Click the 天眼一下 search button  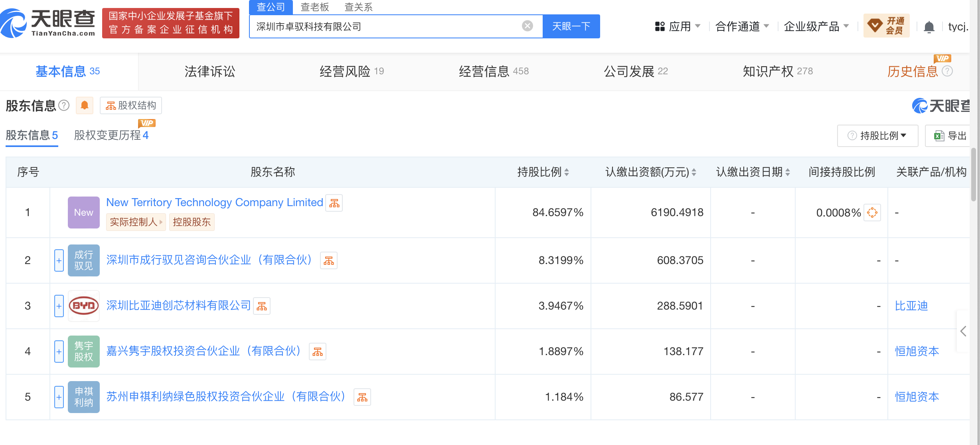pyautogui.click(x=571, y=26)
